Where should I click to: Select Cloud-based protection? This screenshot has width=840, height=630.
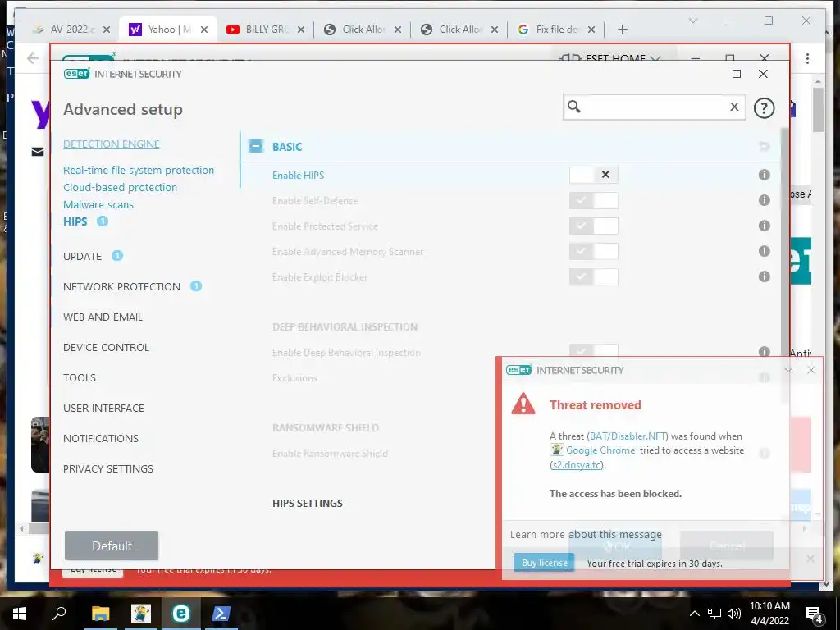coord(120,188)
